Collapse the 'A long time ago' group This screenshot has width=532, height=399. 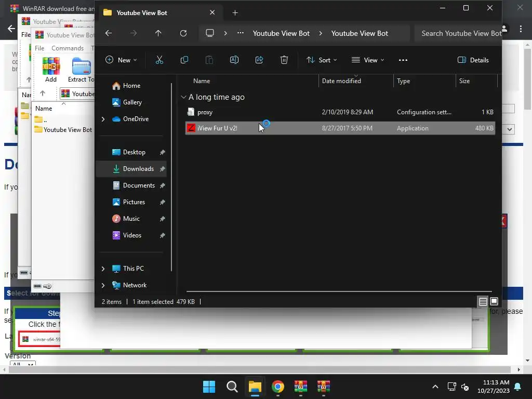coord(183,97)
